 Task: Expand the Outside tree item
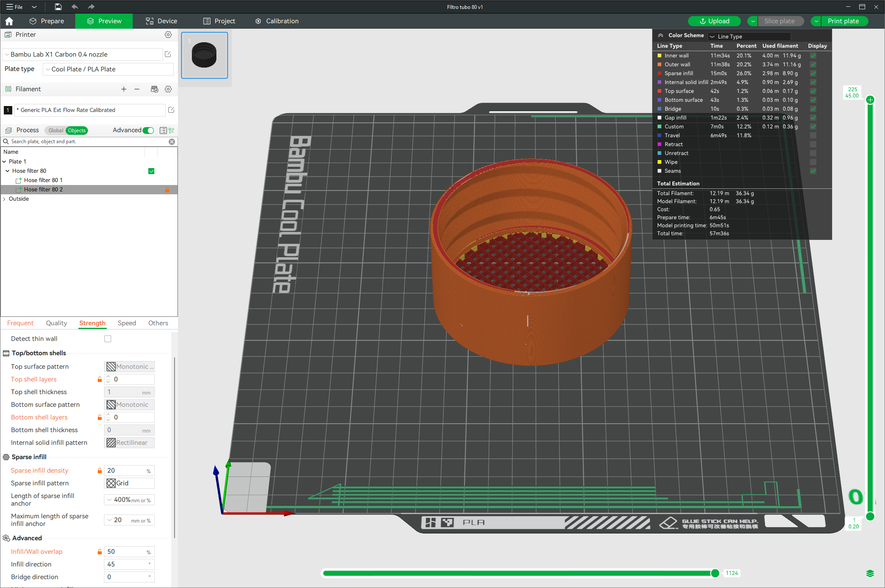pyautogui.click(x=4, y=199)
